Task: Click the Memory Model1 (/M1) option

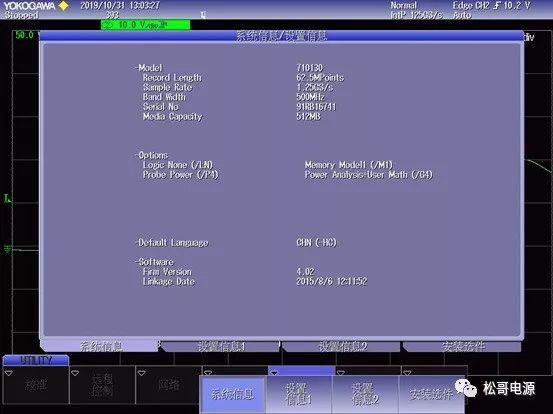Action: click(348, 165)
